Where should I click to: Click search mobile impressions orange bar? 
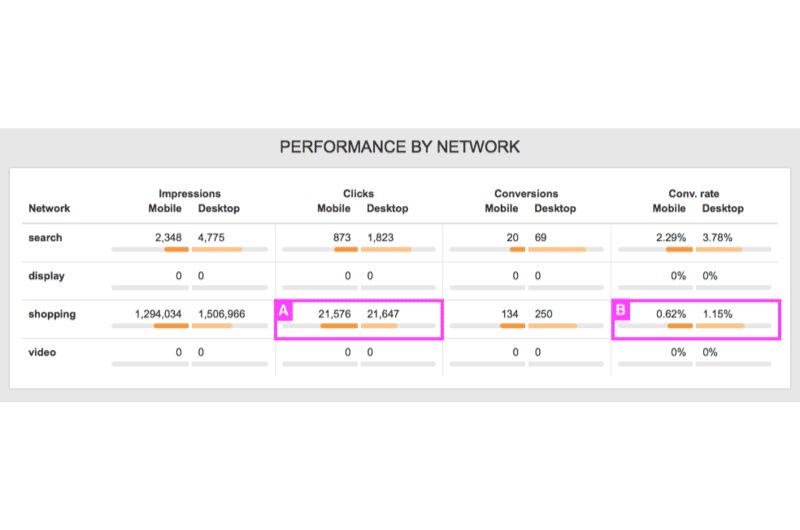tap(177, 249)
